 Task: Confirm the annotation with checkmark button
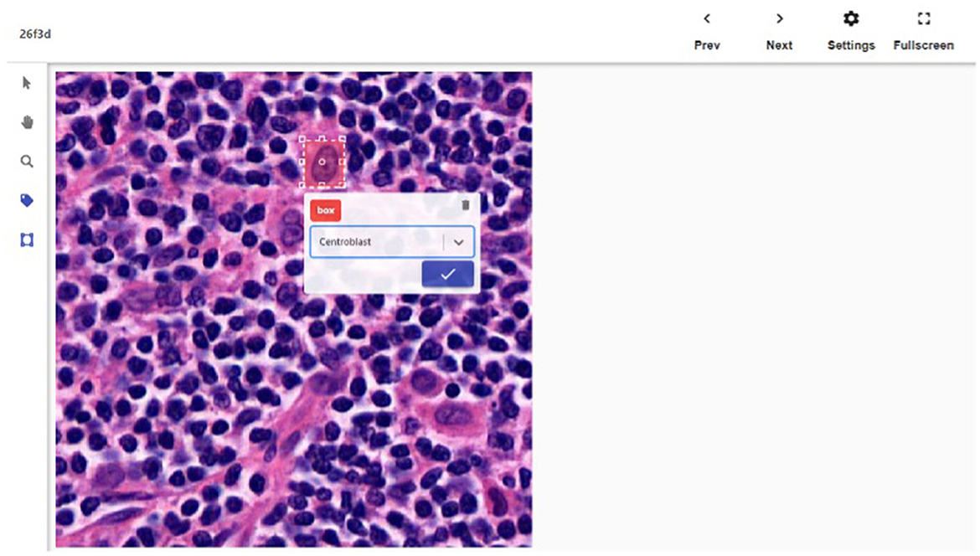coord(447,275)
